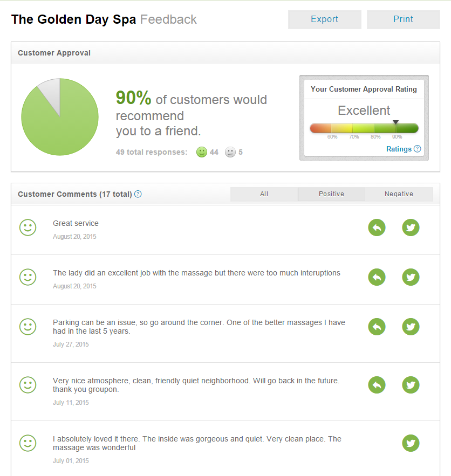Open the Ratings help question mark
The width and height of the screenshot is (451, 476).
pyautogui.click(x=418, y=149)
